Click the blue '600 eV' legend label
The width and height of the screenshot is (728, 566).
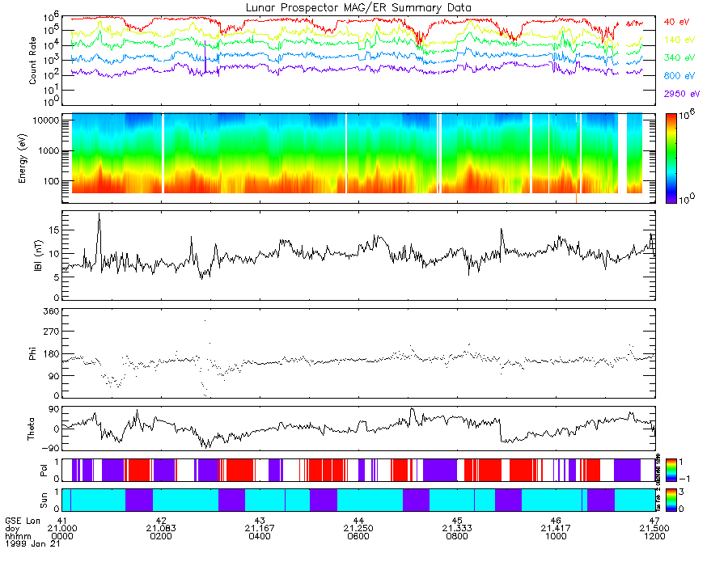pos(679,76)
